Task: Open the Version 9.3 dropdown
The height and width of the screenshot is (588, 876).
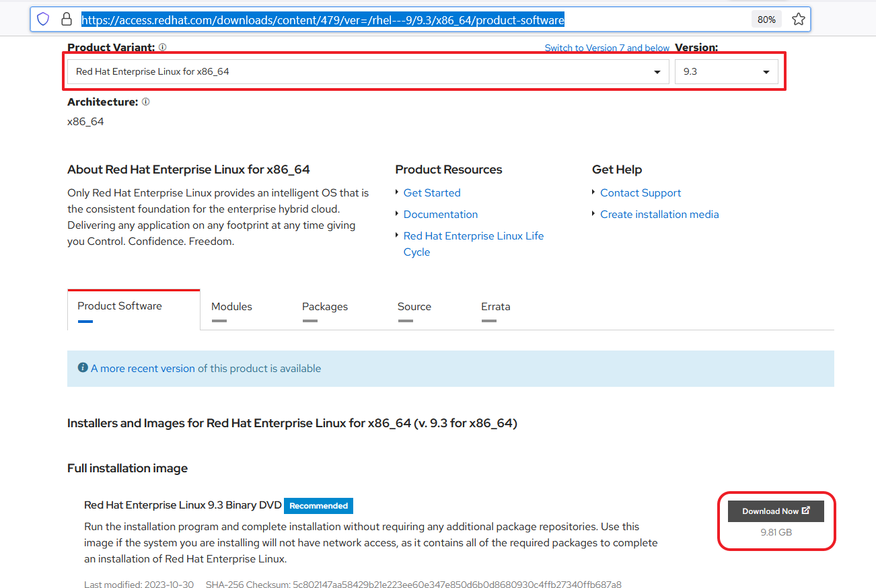Action: (x=727, y=71)
